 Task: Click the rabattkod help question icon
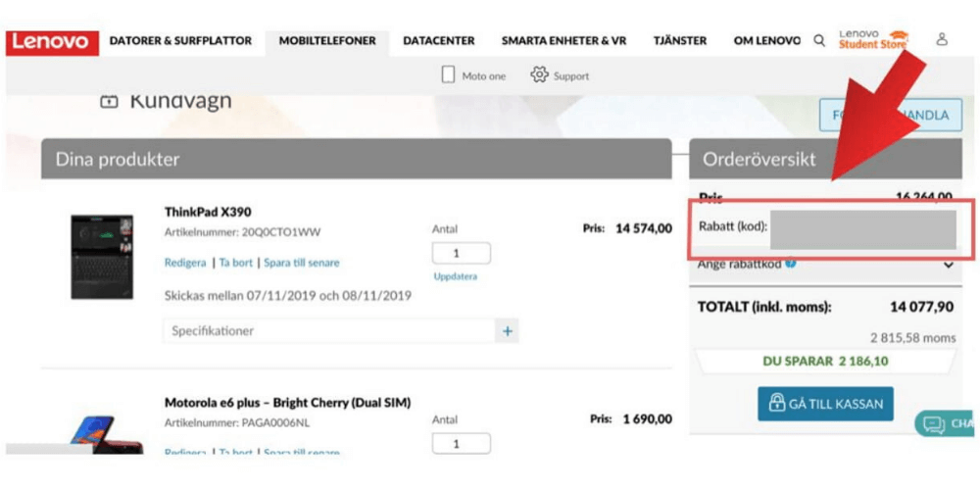pyautogui.click(x=791, y=264)
